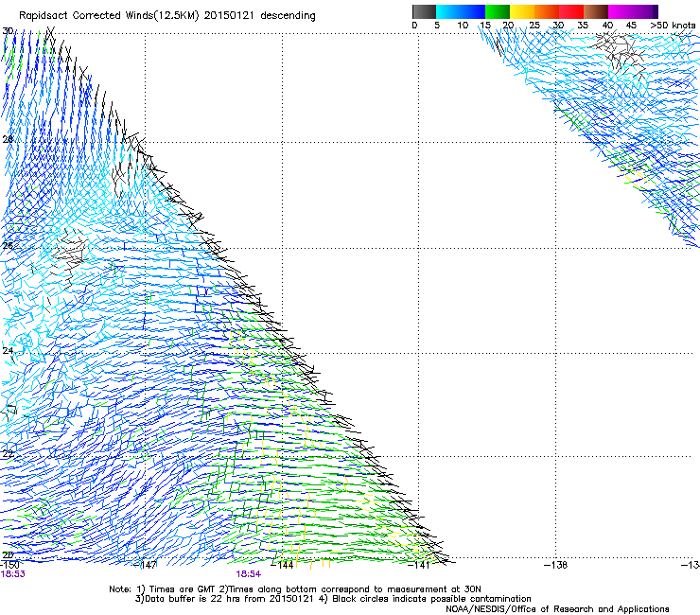The image size is (700, 615).
Task: Click the legend label "35"
Action: (583, 26)
